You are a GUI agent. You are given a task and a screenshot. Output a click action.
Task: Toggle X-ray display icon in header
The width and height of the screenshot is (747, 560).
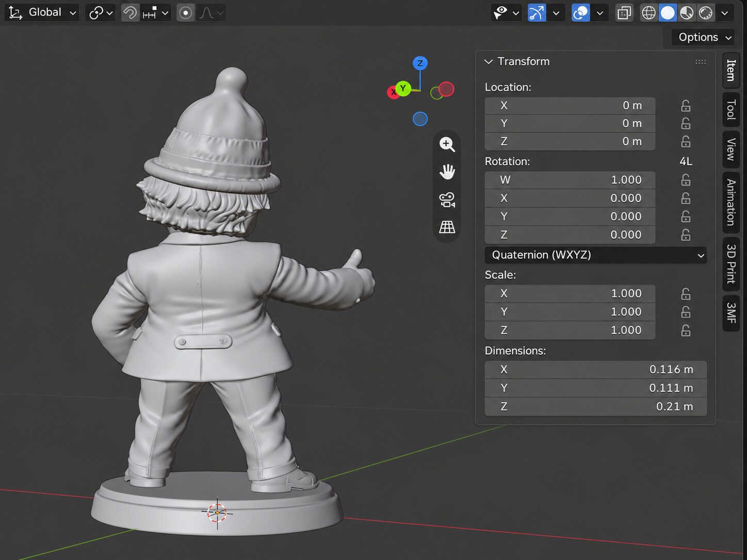[x=624, y=12]
